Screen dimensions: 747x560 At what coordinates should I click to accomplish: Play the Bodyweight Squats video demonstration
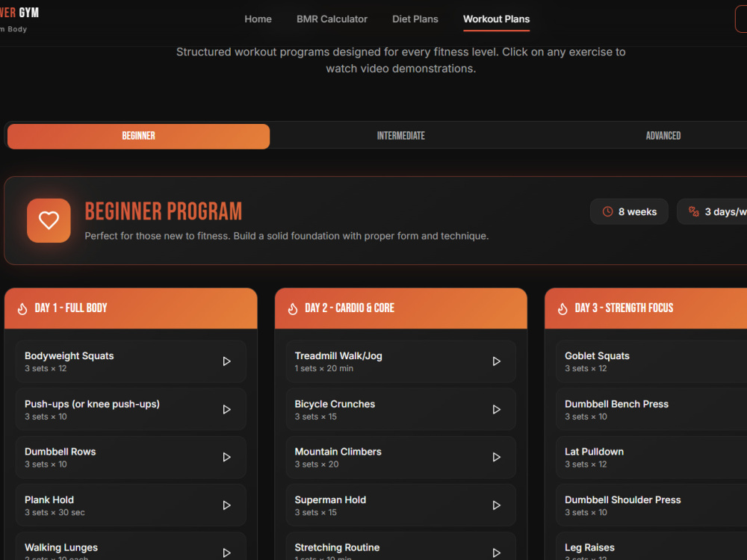coord(227,361)
